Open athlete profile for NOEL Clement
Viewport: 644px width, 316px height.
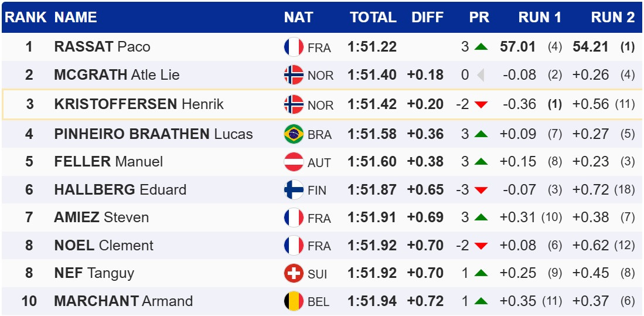104,245
